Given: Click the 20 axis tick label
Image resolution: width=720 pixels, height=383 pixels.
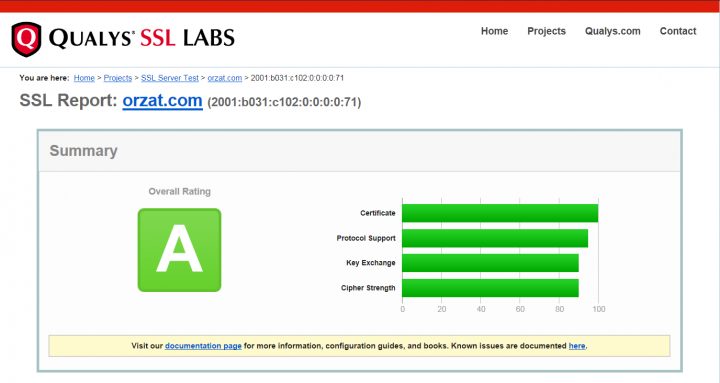Looking at the screenshot, I should coord(442,309).
